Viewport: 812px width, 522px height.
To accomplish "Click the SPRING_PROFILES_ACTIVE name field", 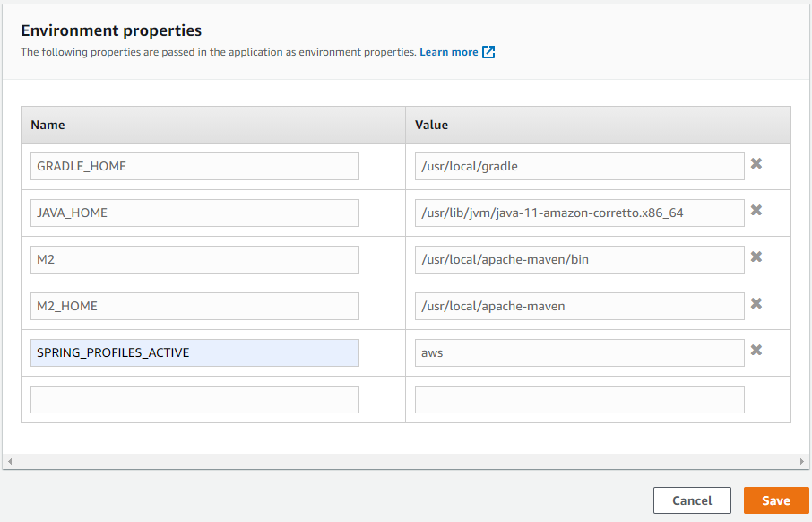I will 194,352.
